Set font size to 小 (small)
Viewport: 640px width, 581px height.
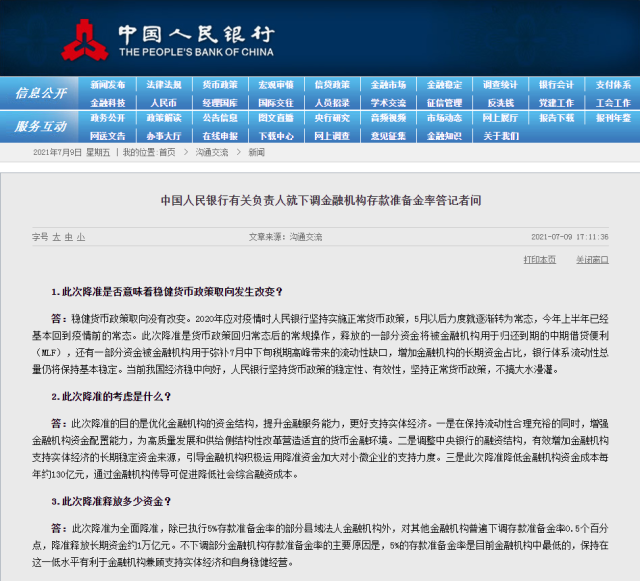(x=81, y=237)
